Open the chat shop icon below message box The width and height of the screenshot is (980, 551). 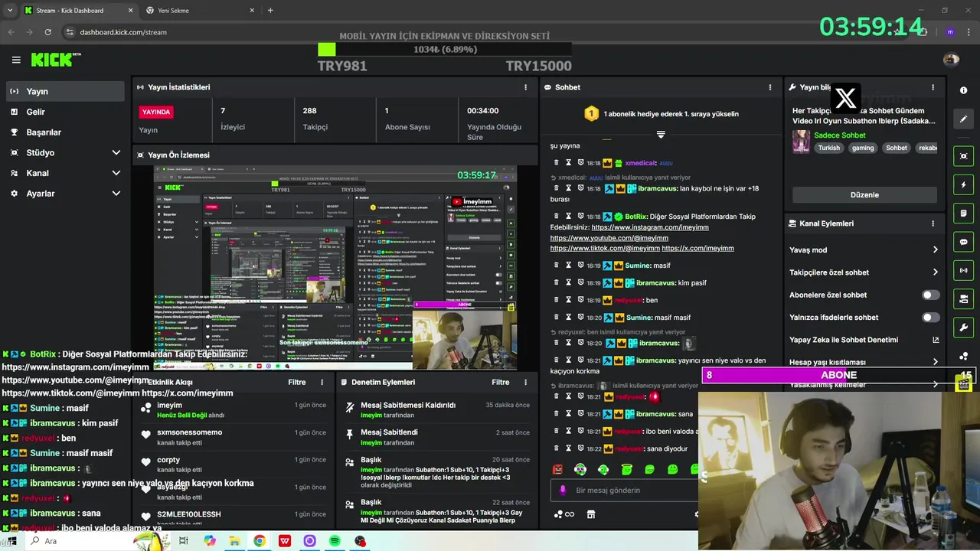pos(591,515)
